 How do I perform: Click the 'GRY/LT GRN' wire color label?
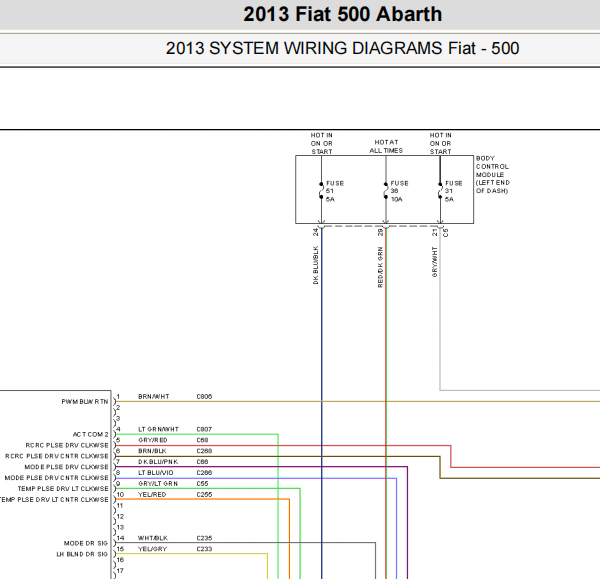(x=158, y=484)
